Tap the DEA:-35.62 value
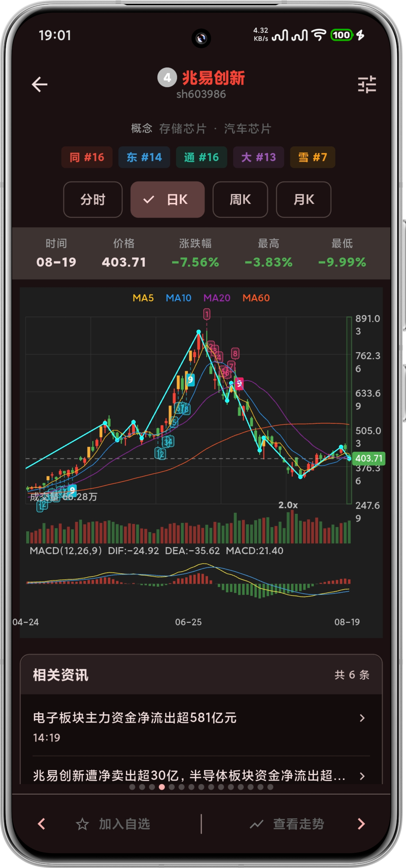This screenshot has height=868, width=406. (192, 551)
